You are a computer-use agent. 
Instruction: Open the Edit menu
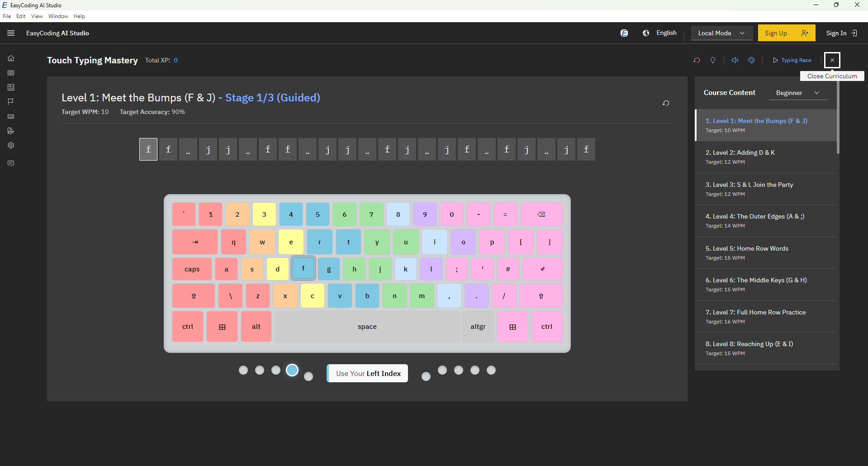click(21, 16)
